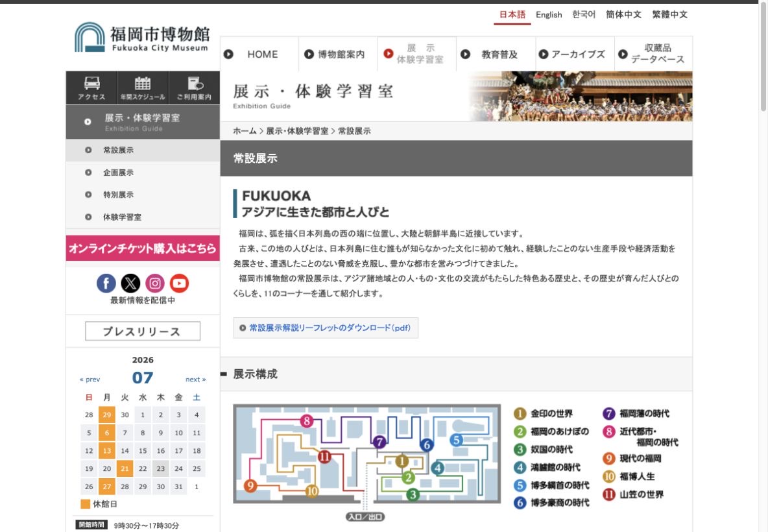Image resolution: width=768 pixels, height=532 pixels.
Task: Click legend entry 福博人生
Action: 629,476
